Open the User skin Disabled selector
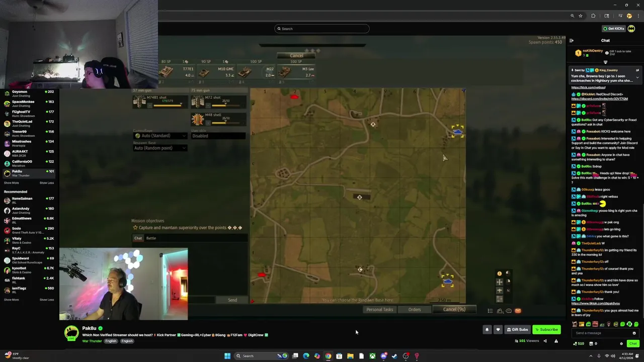 (x=219, y=136)
